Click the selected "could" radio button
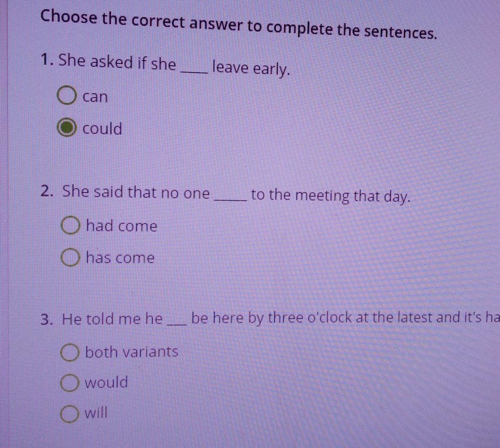The height and width of the screenshot is (448, 500). tap(67, 128)
